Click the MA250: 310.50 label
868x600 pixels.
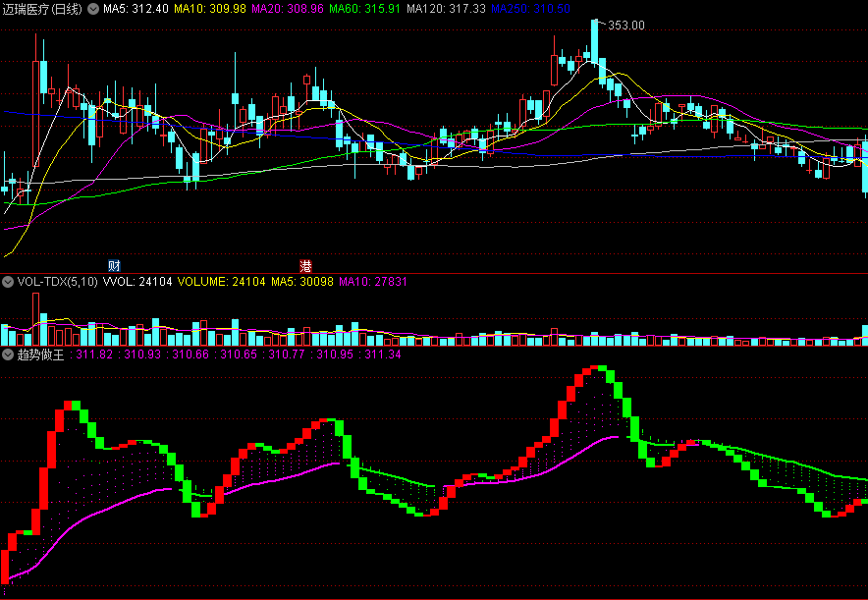coord(530,9)
